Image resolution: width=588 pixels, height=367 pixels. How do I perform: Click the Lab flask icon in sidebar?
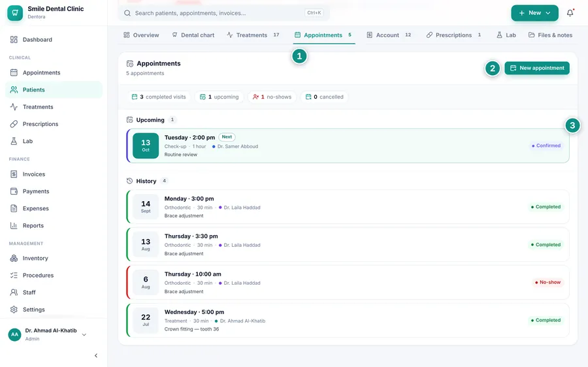coord(14,141)
